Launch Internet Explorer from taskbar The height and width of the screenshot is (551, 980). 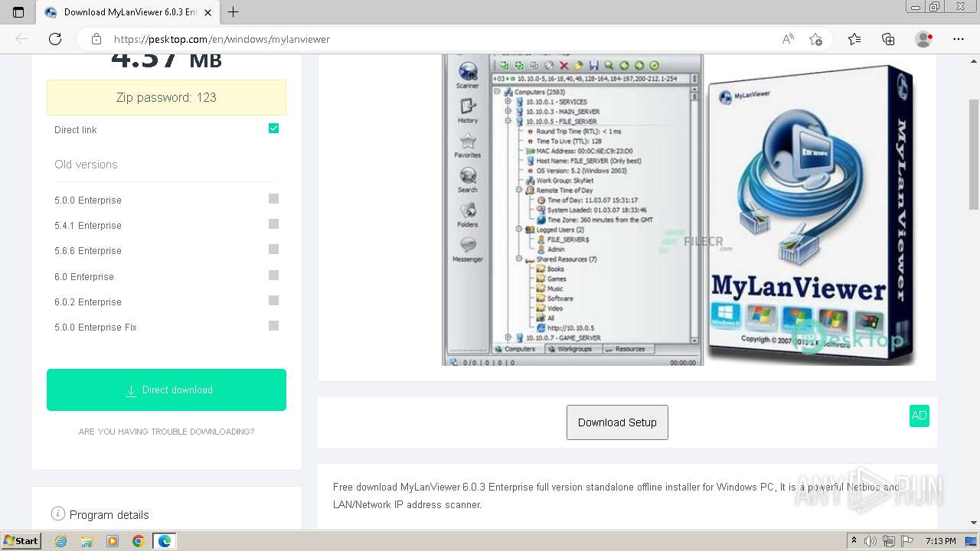61,541
